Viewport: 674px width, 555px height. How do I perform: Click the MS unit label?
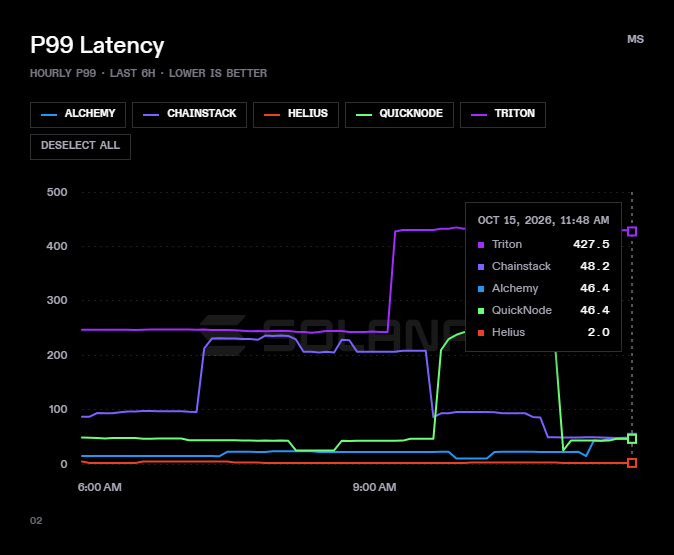click(x=635, y=39)
